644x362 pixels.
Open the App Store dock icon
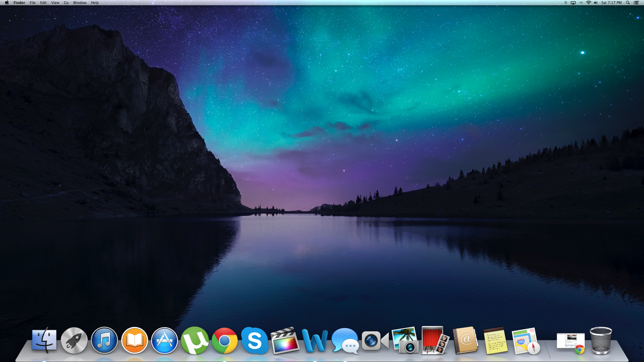click(x=164, y=341)
